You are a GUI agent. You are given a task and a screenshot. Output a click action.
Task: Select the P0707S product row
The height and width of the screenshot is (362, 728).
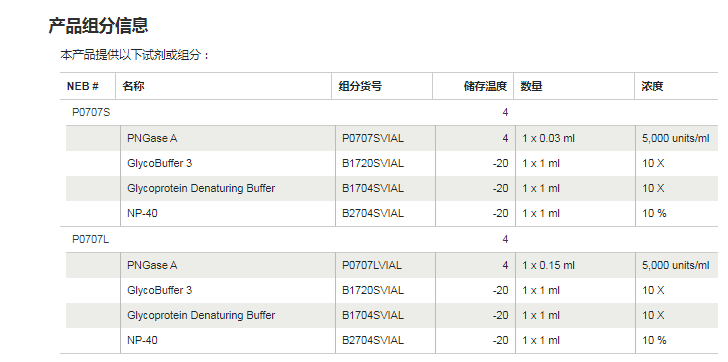(x=389, y=112)
